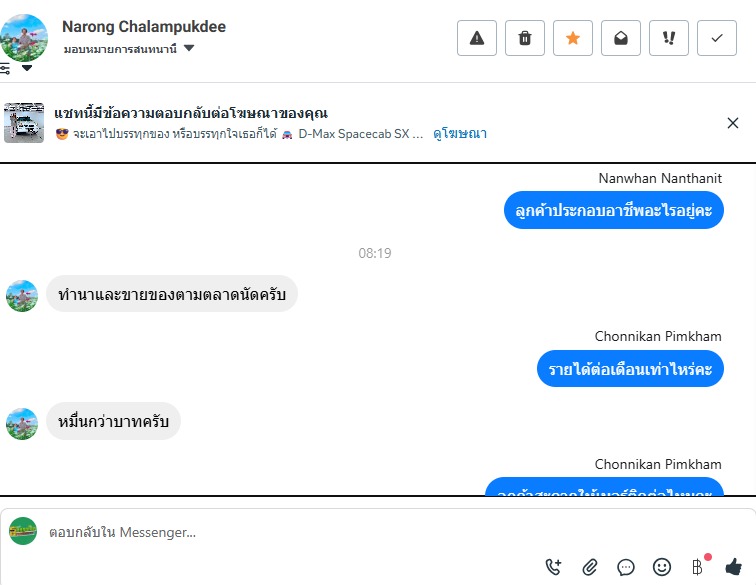Screen dimensions: 756x585
Task: Flag conversation as priority with exclamation icon
Action: click(669, 38)
